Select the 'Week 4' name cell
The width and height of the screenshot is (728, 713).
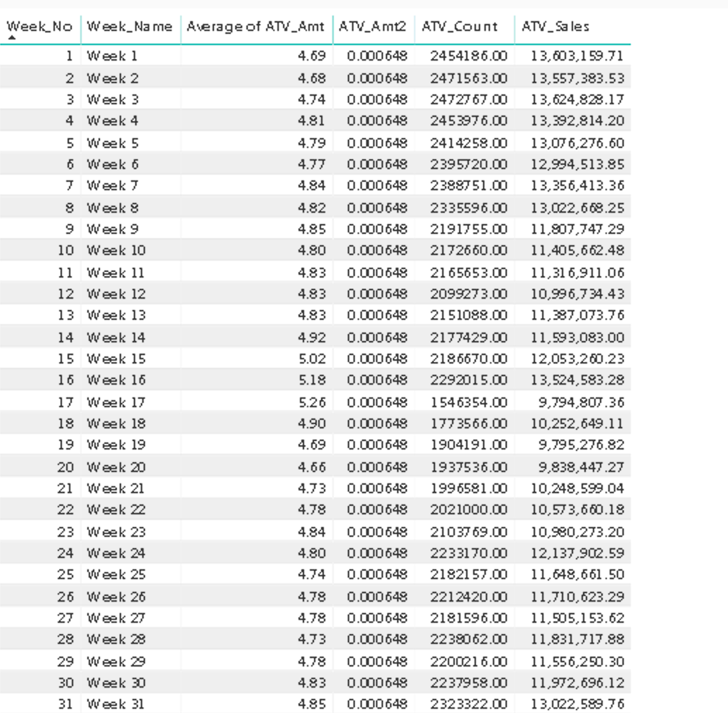tap(113, 120)
